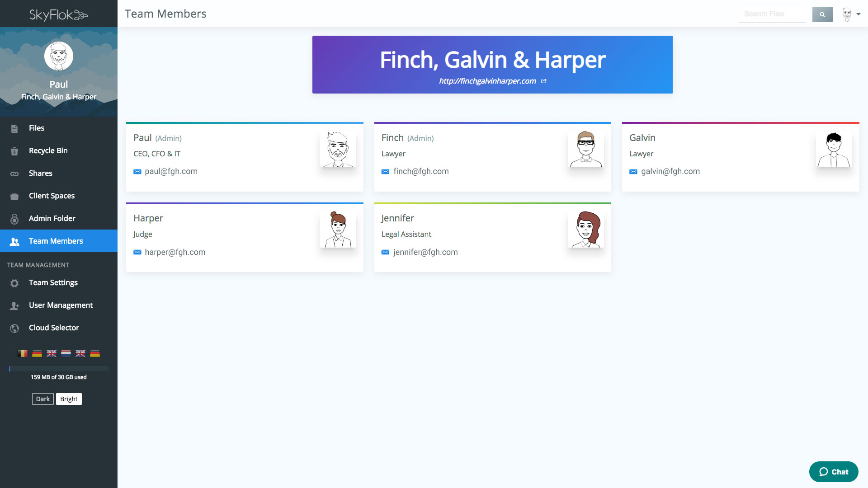The width and height of the screenshot is (868, 488).
Task: Click the 'Judge' role under Harper
Action: tap(142, 235)
